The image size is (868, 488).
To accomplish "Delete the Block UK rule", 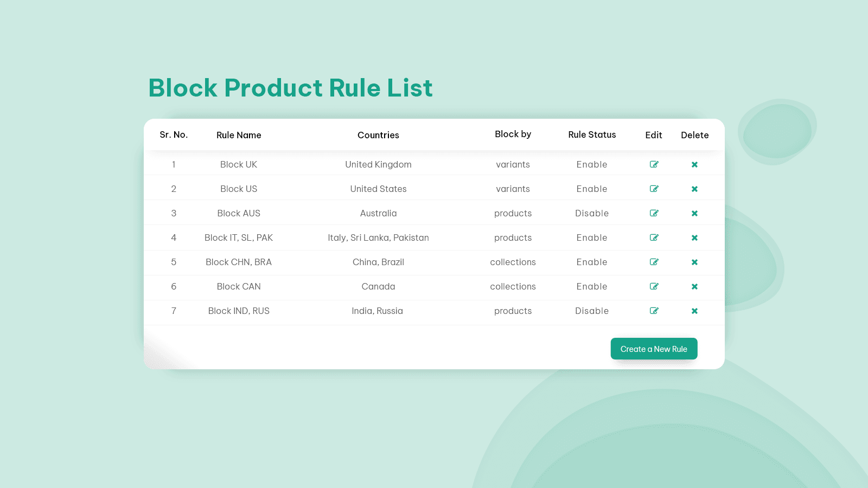I will [x=694, y=164].
